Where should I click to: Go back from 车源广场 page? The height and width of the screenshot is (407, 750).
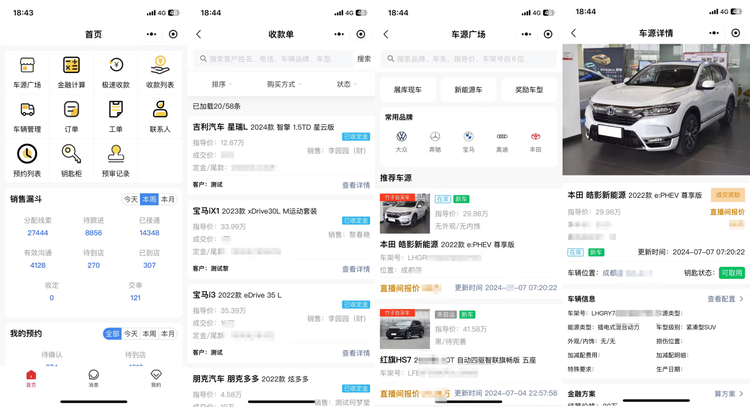[386, 34]
